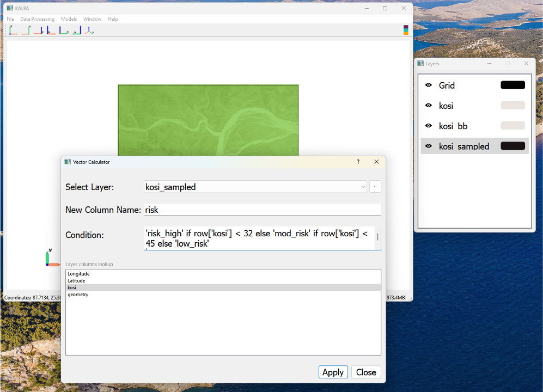Image resolution: width=543 pixels, height=392 pixels.
Task: Click the multicolor layers icon at toolbar right
Action: 406,30
